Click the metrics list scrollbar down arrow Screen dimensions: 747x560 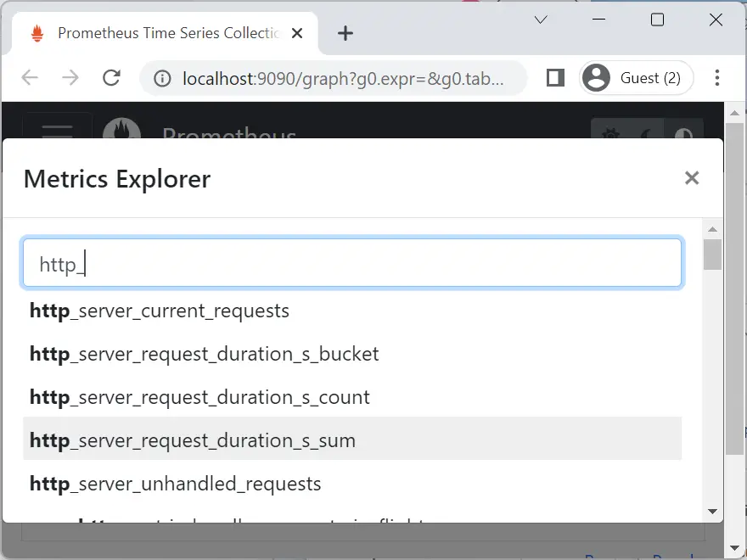click(x=712, y=512)
